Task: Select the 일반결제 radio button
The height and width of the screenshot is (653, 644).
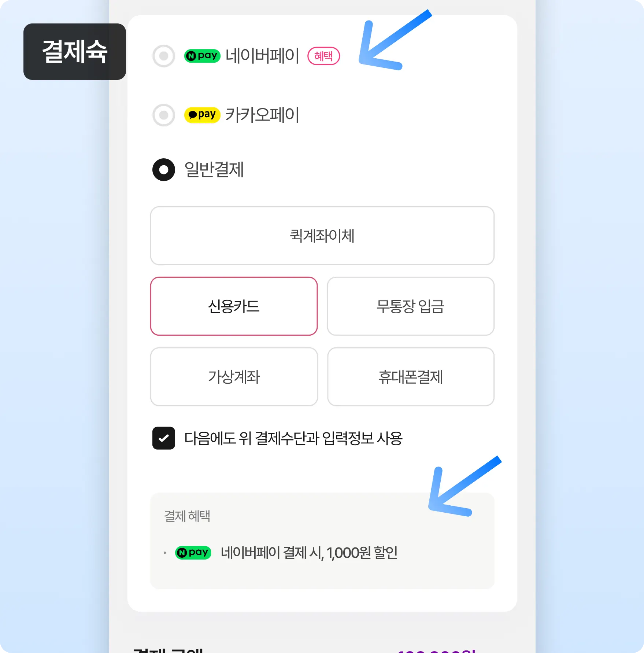Action: 163,170
